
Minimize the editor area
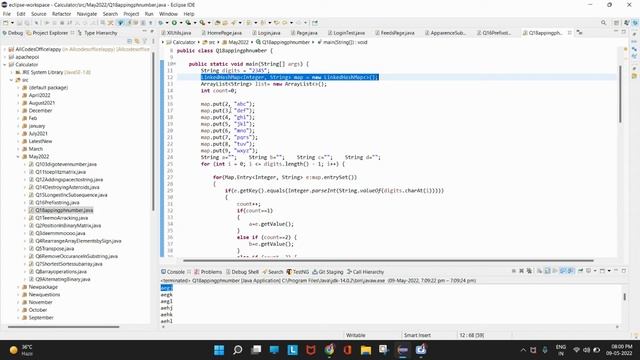coord(616,32)
